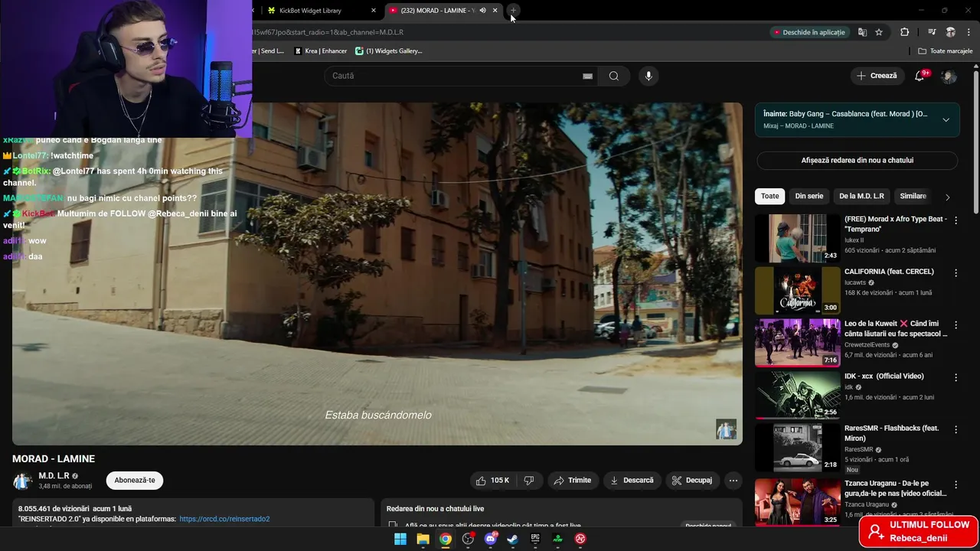
Task: Open File Explorer from taskbar
Action: (x=423, y=539)
